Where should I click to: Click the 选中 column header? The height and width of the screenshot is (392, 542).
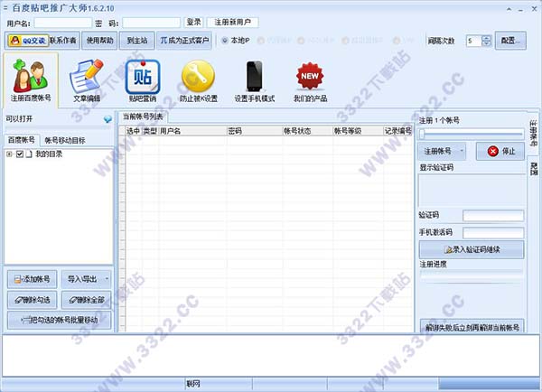pos(133,131)
